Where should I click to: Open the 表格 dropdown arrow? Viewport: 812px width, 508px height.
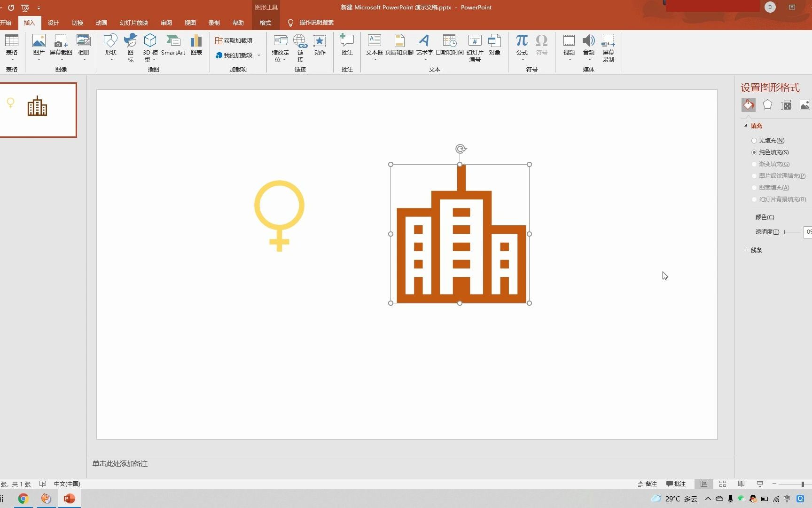[x=12, y=60]
